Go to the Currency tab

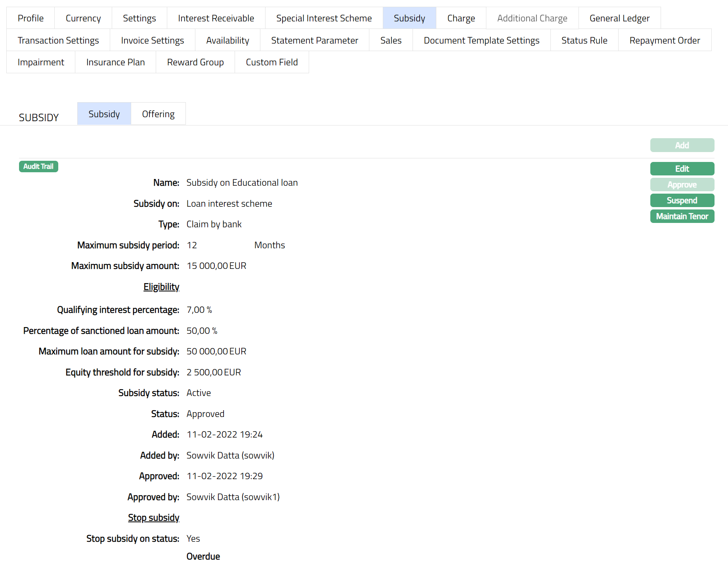coord(83,18)
